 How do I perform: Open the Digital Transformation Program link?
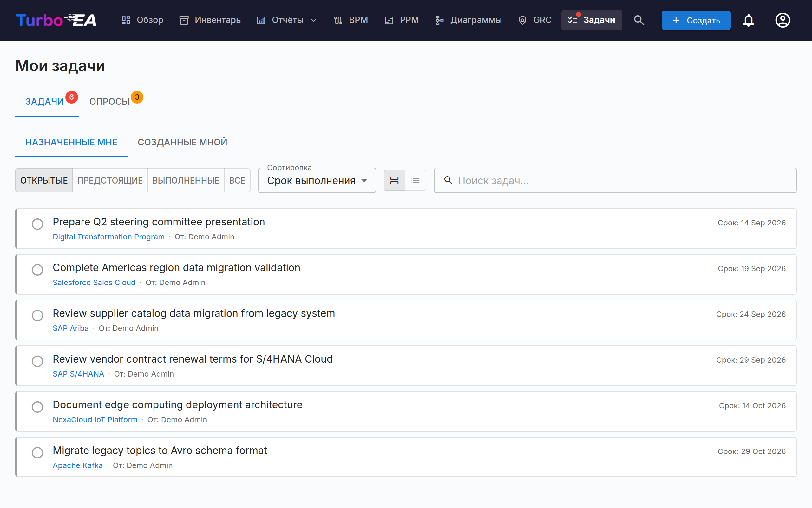click(108, 237)
